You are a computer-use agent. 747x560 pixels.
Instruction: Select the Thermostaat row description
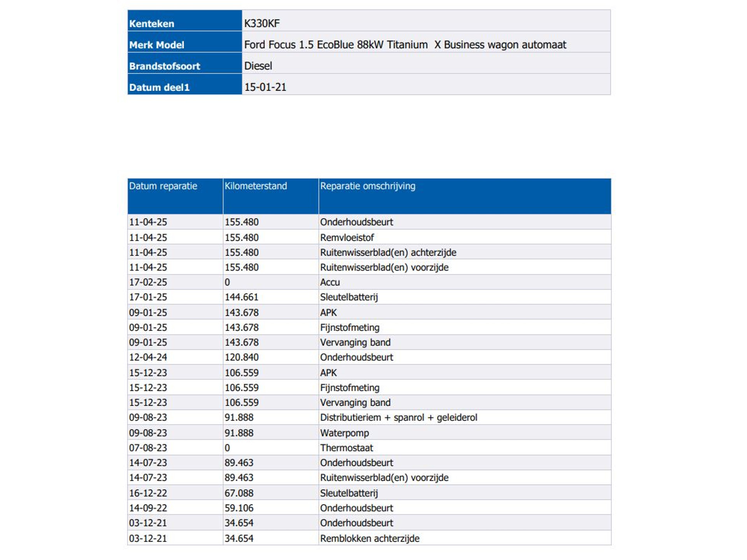(x=346, y=448)
